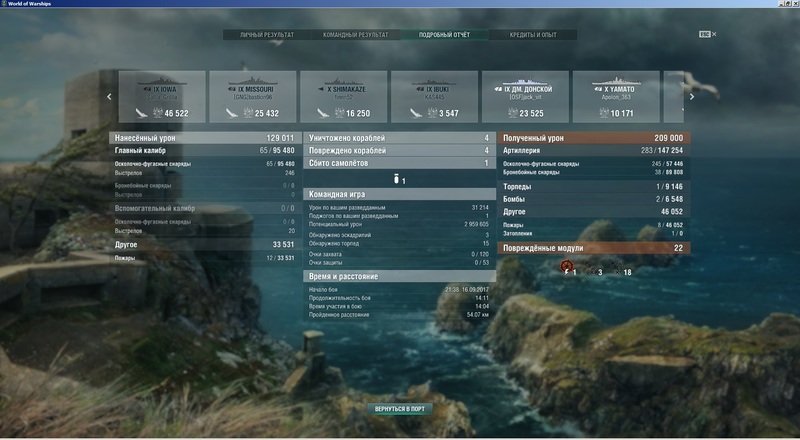Click the shot-down aircraft icon under Сбито самолётов
Viewport: 800px width, 440px height.
click(396, 179)
